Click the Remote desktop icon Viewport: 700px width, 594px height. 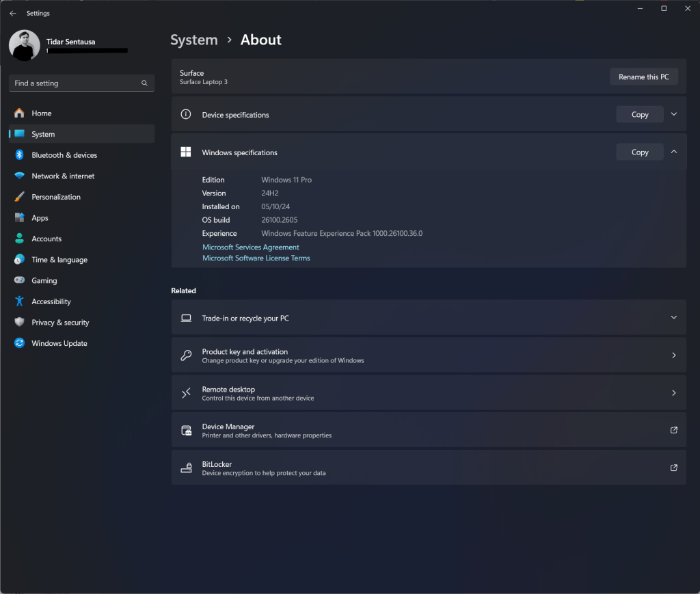click(x=186, y=393)
